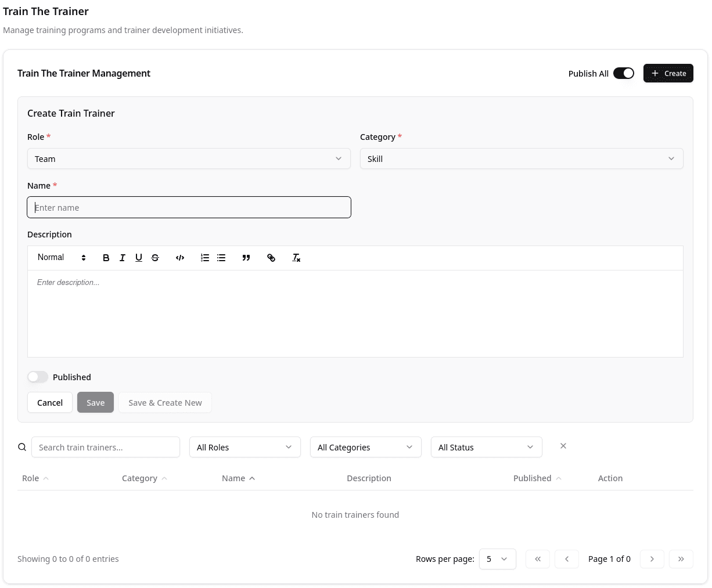Focus the Search train trainers field
This screenshot has height=588, width=712.
(106, 447)
